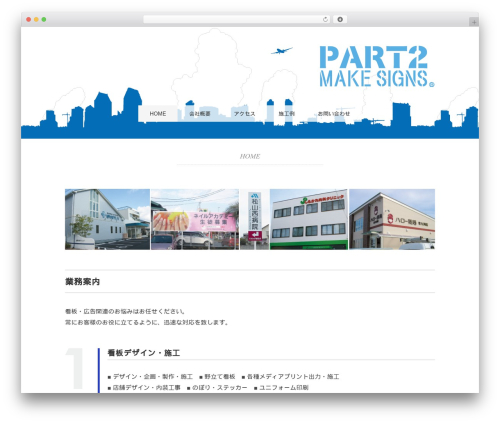Viewport: 500px width, 423px height.
Task: Click the 店舗デザイン・内装工事 list item
Action: [x=144, y=388]
